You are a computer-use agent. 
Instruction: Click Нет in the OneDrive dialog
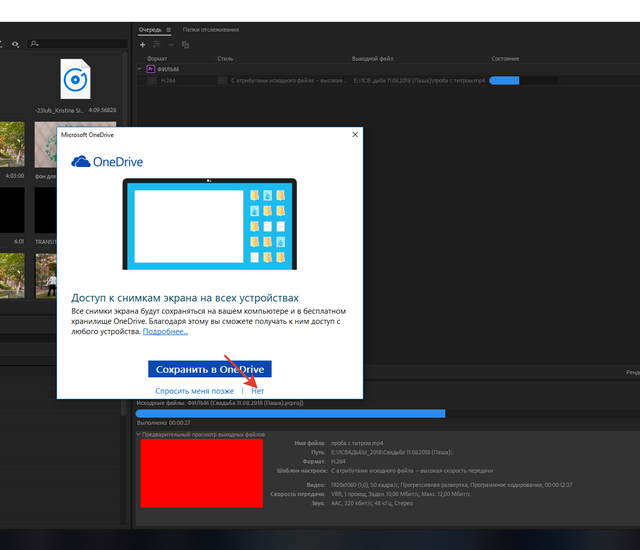coord(258,391)
